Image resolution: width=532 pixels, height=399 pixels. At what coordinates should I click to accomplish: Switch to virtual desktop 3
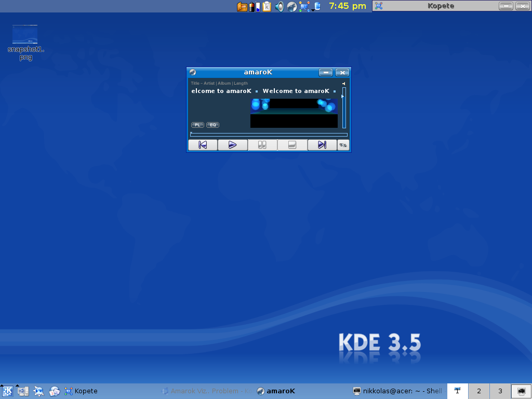point(500,391)
